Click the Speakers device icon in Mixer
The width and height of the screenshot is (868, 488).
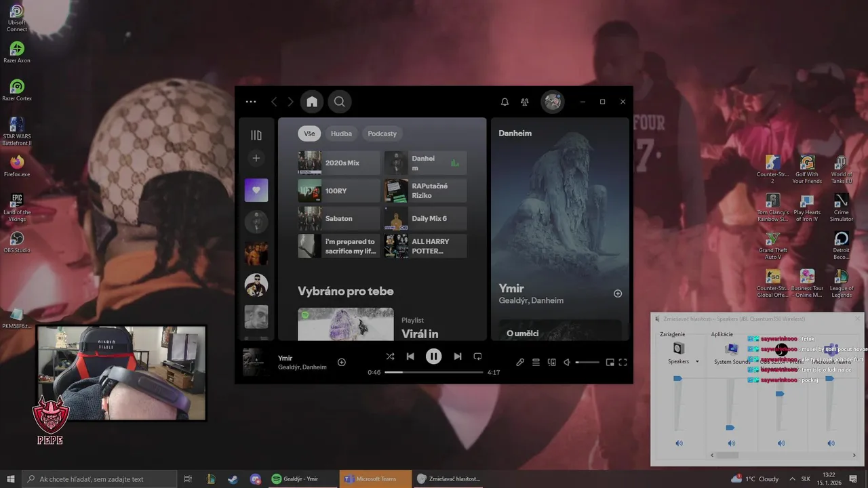coord(679,348)
